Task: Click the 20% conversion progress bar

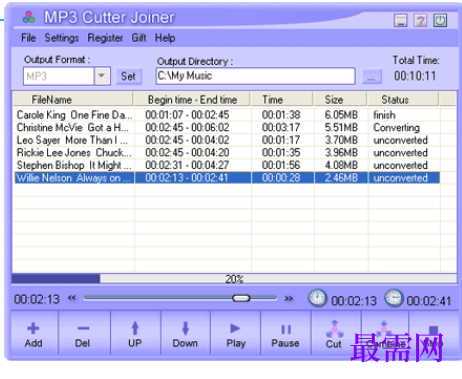Action: (234, 279)
